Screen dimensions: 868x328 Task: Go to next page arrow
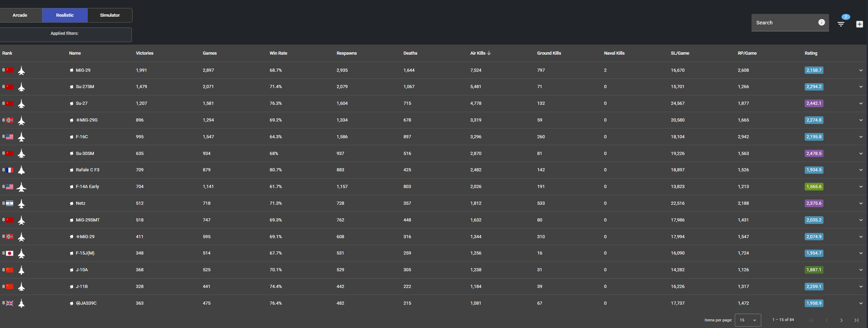tap(841, 320)
